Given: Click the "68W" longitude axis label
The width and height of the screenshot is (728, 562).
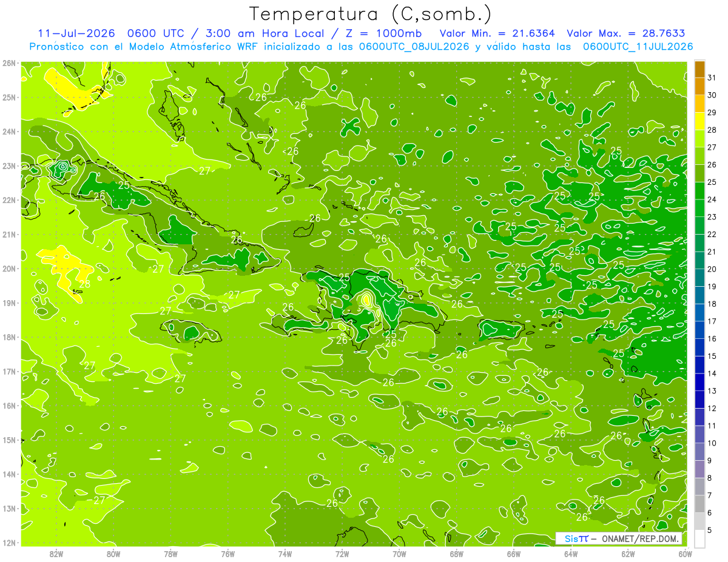Looking at the screenshot, I should tap(456, 554).
